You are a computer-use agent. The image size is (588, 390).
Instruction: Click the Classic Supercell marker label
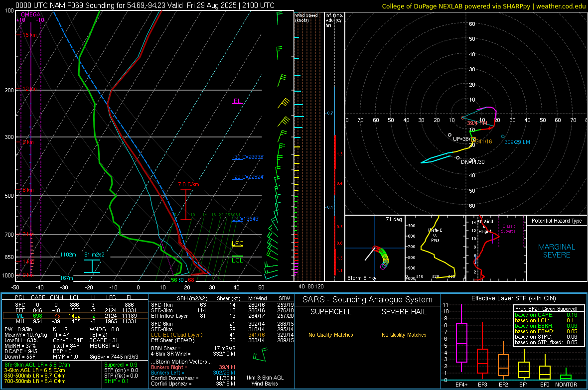coord(509,229)
